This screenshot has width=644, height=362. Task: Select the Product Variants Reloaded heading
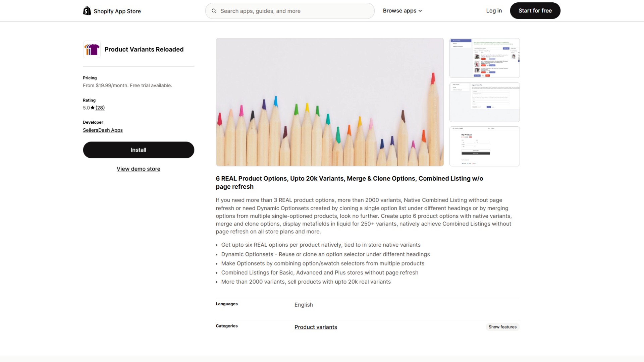[144, 49]
